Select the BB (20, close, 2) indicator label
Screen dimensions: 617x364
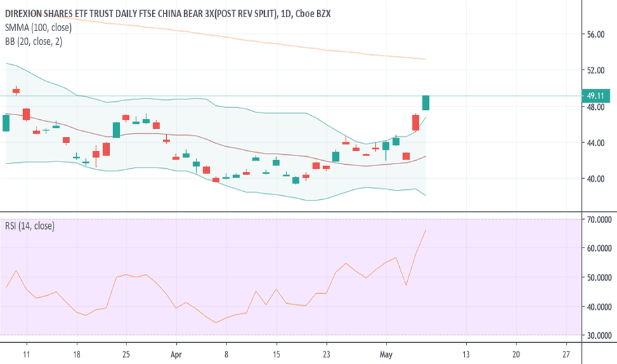pos(34,41)
